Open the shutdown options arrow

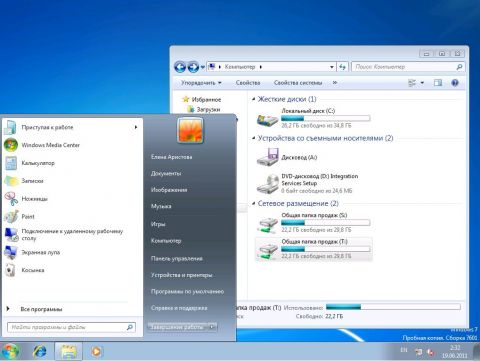(x=212, y=327)
